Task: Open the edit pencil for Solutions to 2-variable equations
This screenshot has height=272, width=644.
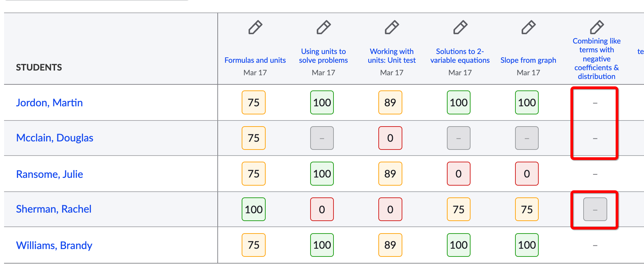Action: pos(460,28)
